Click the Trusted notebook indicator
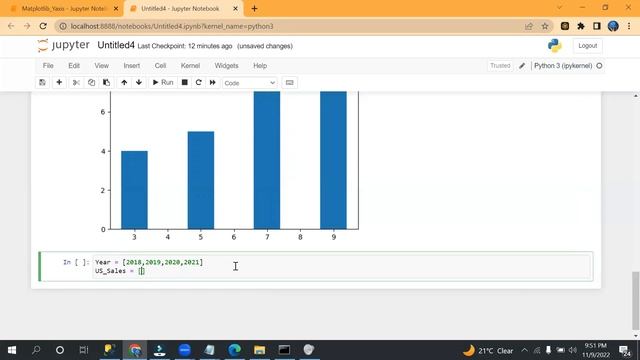Screen dimensions: 640x360 [x=500, y=66]
